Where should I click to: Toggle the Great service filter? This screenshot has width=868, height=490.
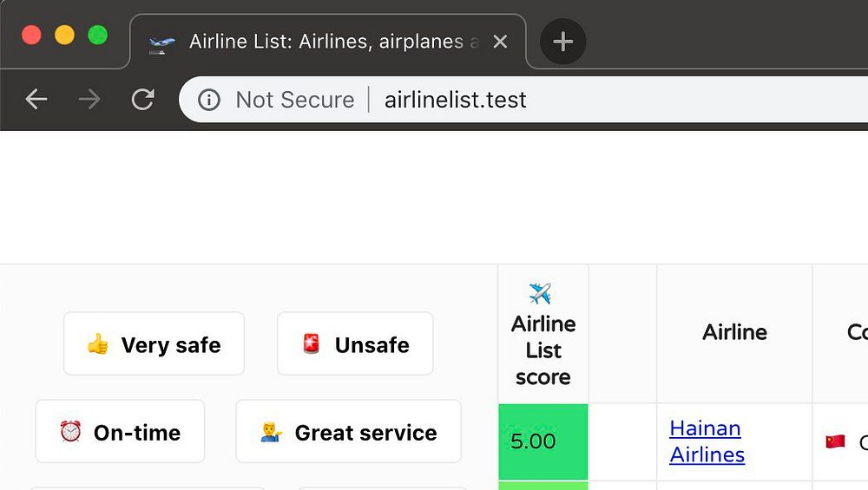[348, 432]
